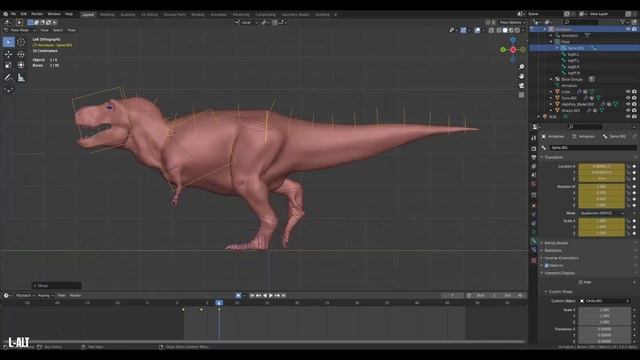
Task: Activate the Scale tool
Action: point(9,65)
